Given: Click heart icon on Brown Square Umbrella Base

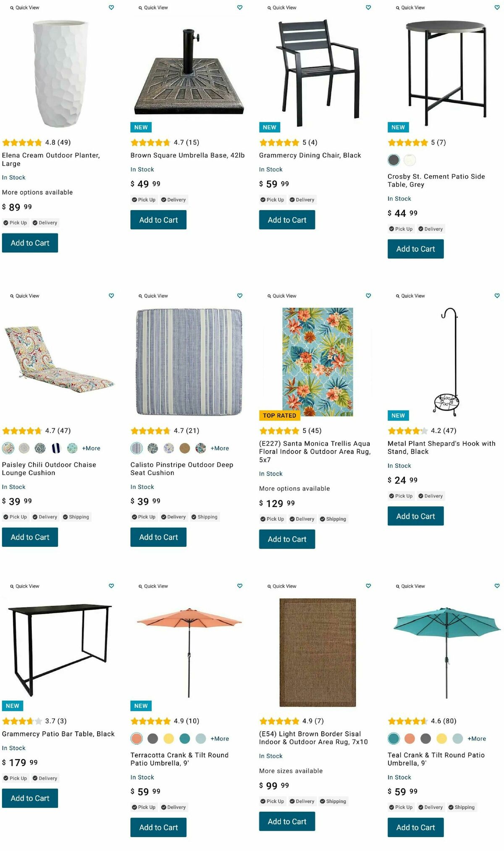Looking at the screenshot, I should tap(240, 8).
